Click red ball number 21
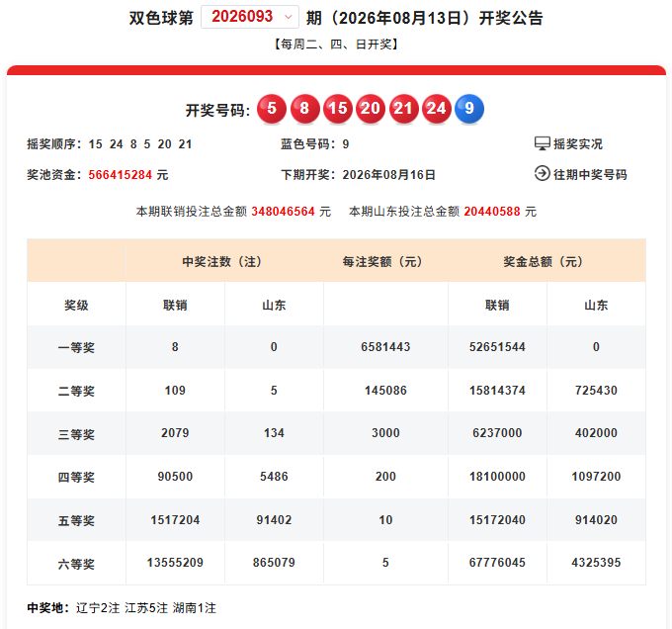672x629 pixels. (403, 109)
